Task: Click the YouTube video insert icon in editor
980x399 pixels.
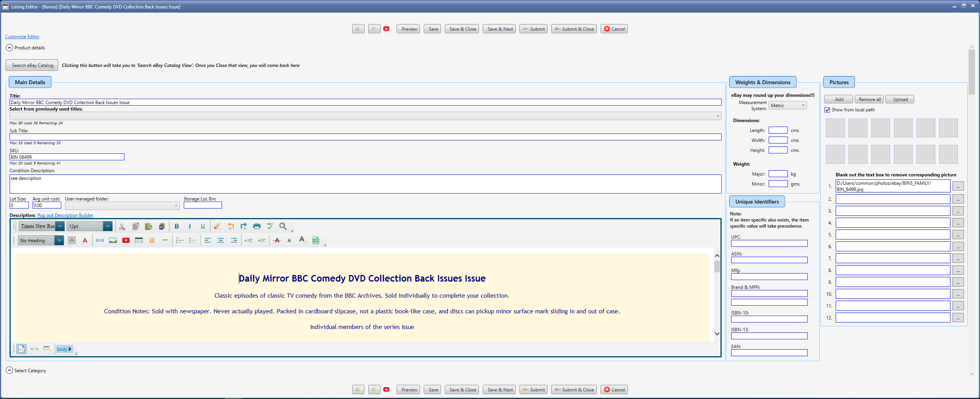Action: click(x=126, y=240)
